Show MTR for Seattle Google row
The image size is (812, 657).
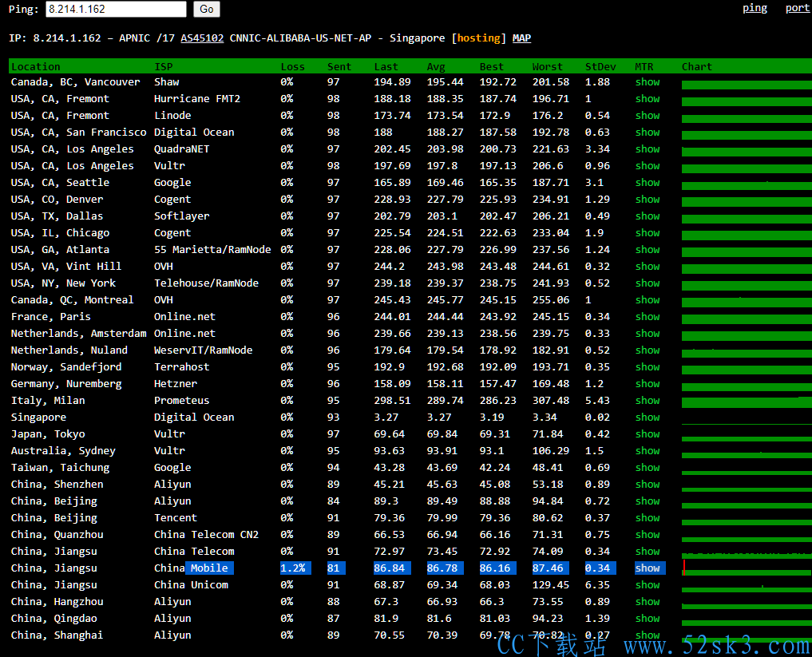tap(648, 183)
